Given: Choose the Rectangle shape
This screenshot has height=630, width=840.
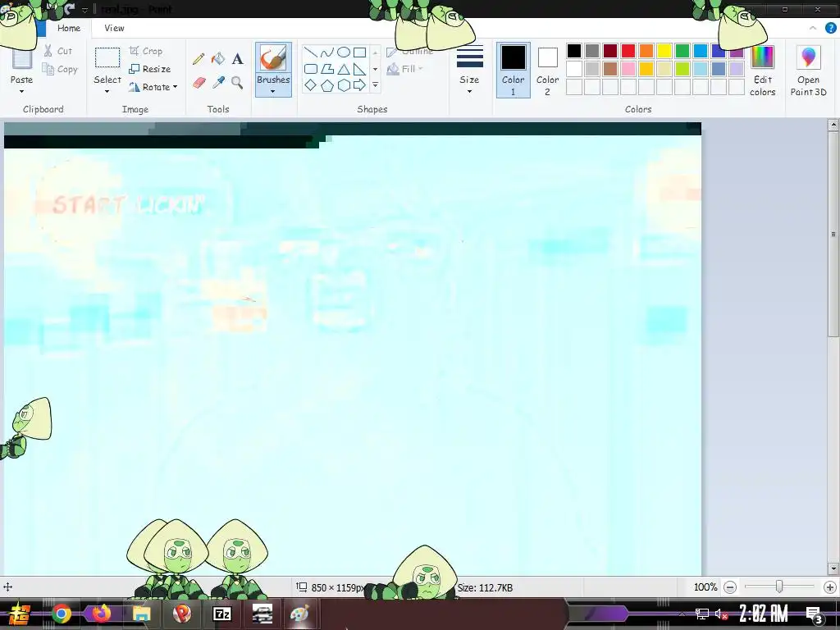Looking at the screenshot, I should pos(359,52).
